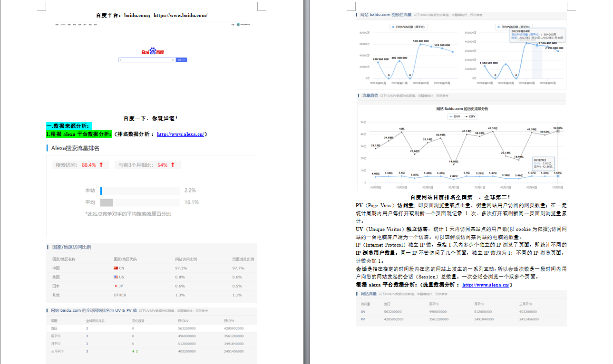Click the Alexa搜索流量排名 heading

(x=75, y=148)
